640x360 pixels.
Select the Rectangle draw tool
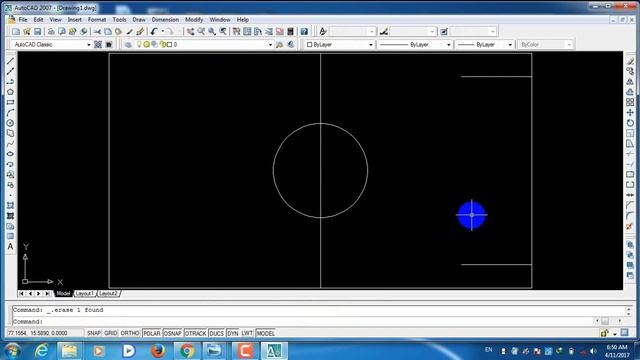(10, 102)
